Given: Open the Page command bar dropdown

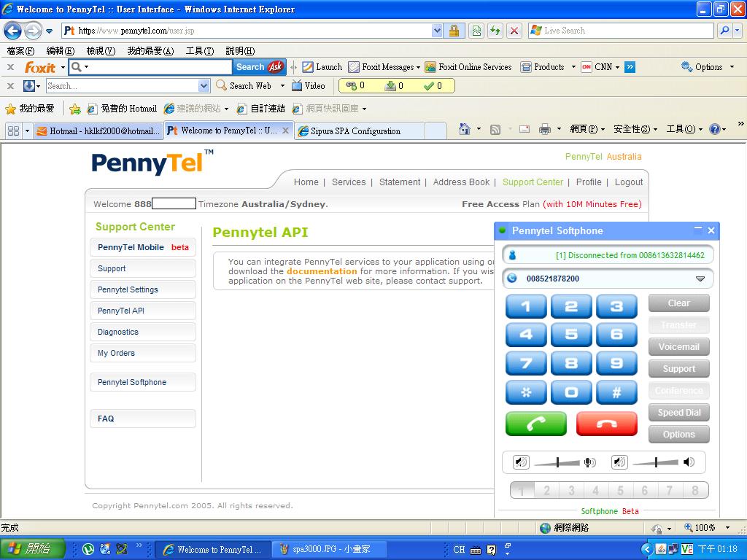Looking at the screenshot, I should (587, 129).
